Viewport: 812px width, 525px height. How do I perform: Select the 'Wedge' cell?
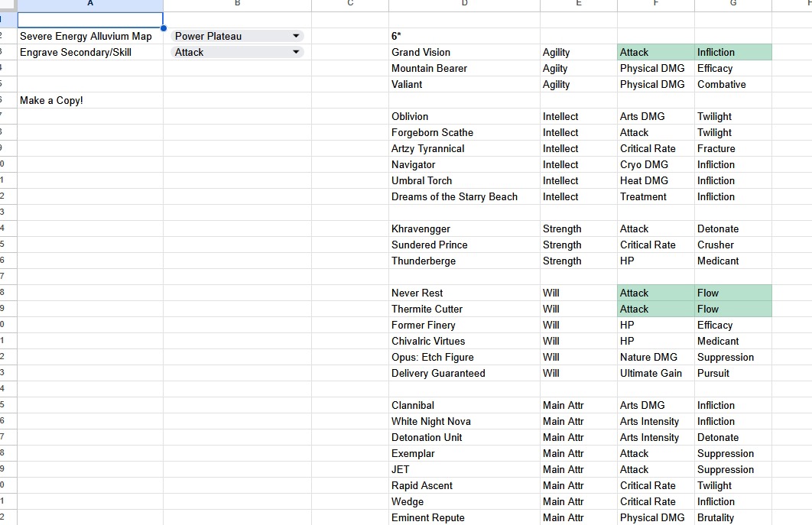click(465, 502)
